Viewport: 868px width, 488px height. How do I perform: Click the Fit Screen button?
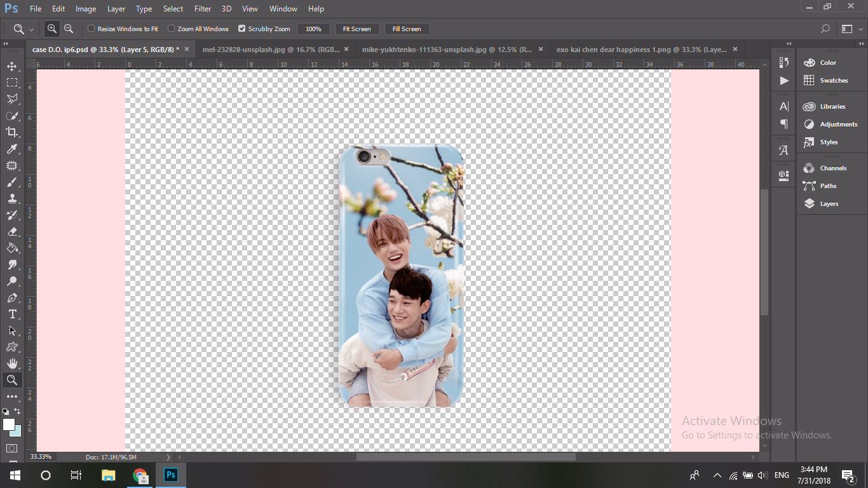coord(357,29)
